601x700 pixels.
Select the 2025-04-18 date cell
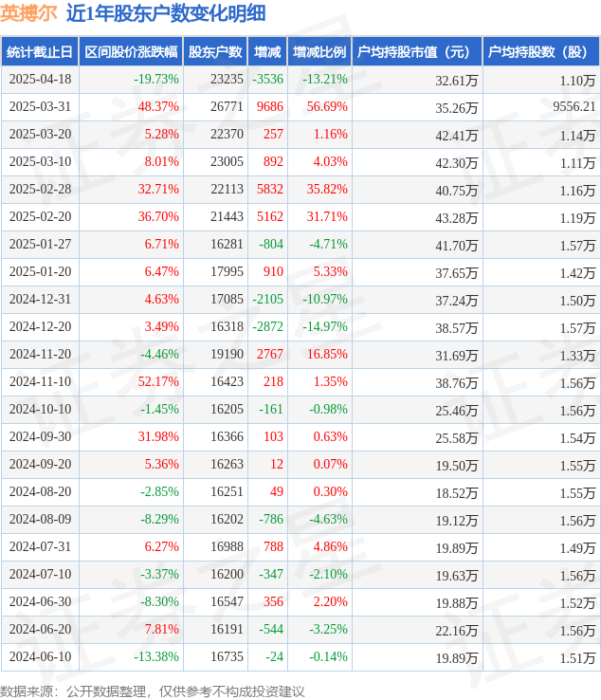(40, 80)
